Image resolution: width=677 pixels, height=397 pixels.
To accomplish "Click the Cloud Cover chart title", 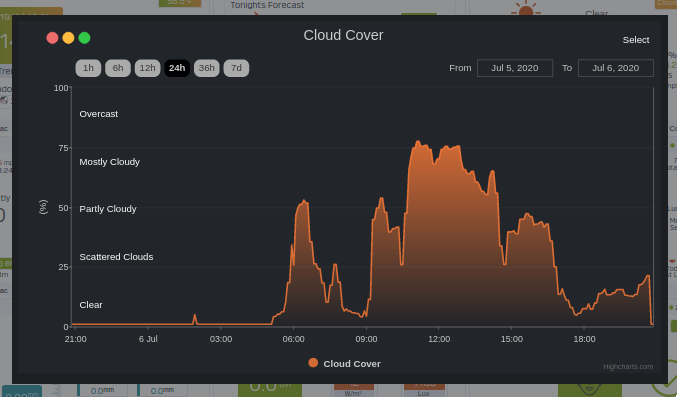I will [x=343, y=35].
